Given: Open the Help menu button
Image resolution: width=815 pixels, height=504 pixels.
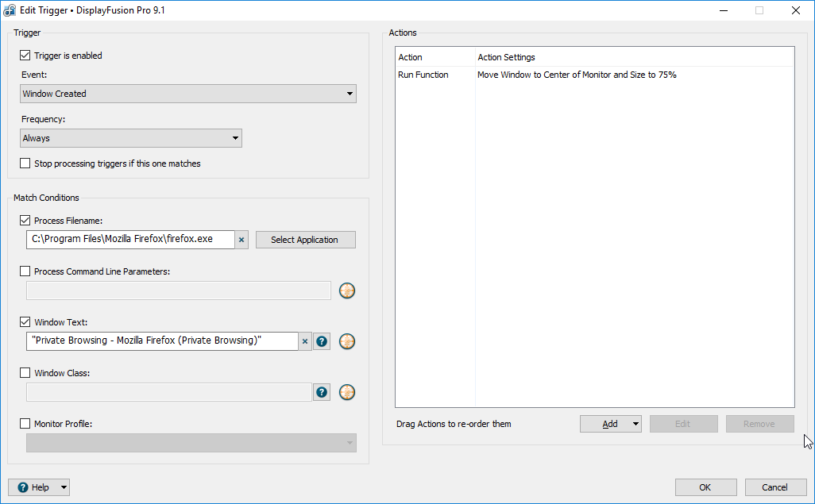Looking at the screenshot, I should 39,487.
